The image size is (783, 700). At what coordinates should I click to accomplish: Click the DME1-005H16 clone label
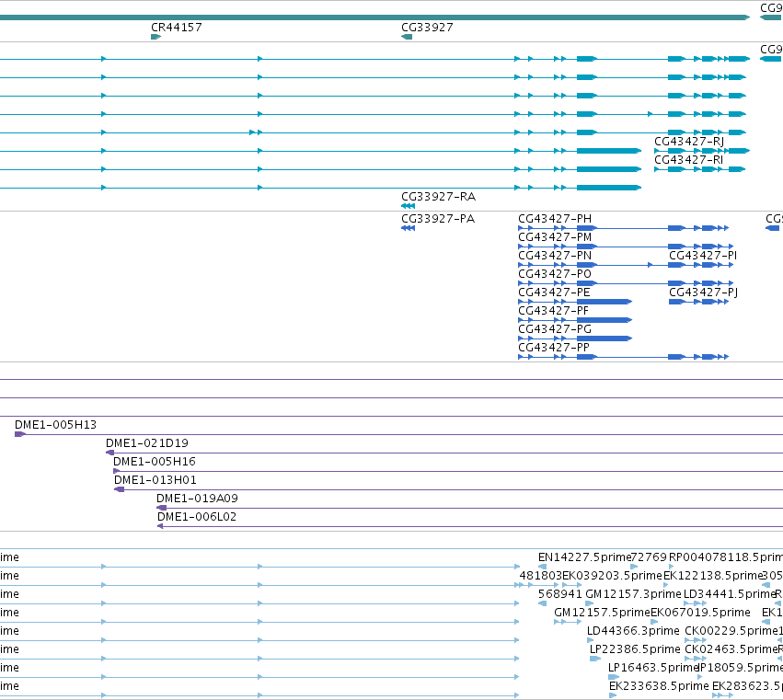(x=155, y=462)
